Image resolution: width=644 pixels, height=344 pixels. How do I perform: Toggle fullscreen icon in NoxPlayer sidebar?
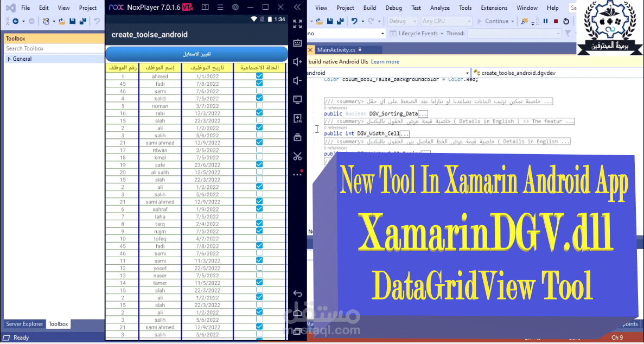(297, 24)
